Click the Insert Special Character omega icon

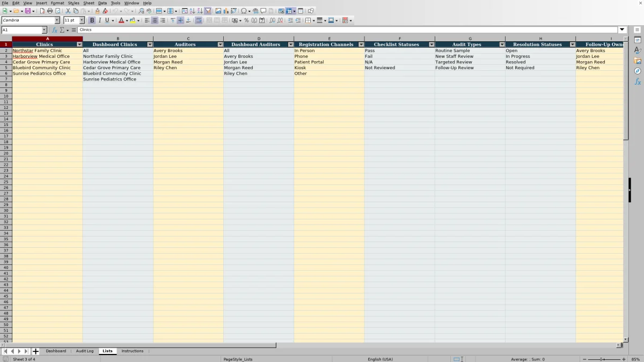tap(244, 11)
